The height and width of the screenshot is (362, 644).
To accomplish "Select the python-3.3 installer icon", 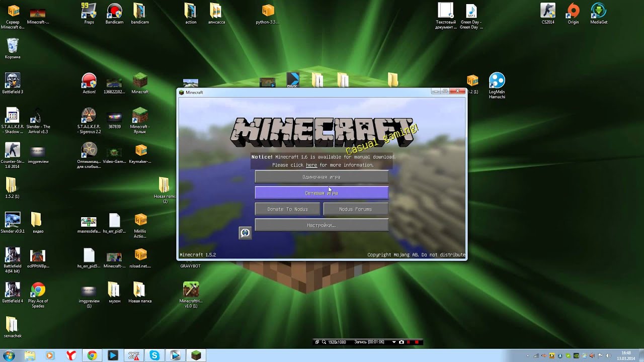I will pyautogui.click(x=267, y=14).
